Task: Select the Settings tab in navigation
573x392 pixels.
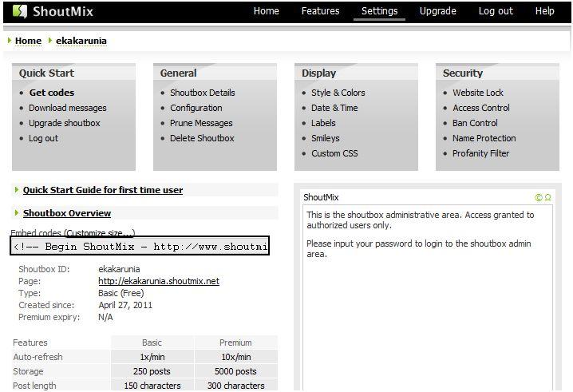Action: tap(379, 11)
